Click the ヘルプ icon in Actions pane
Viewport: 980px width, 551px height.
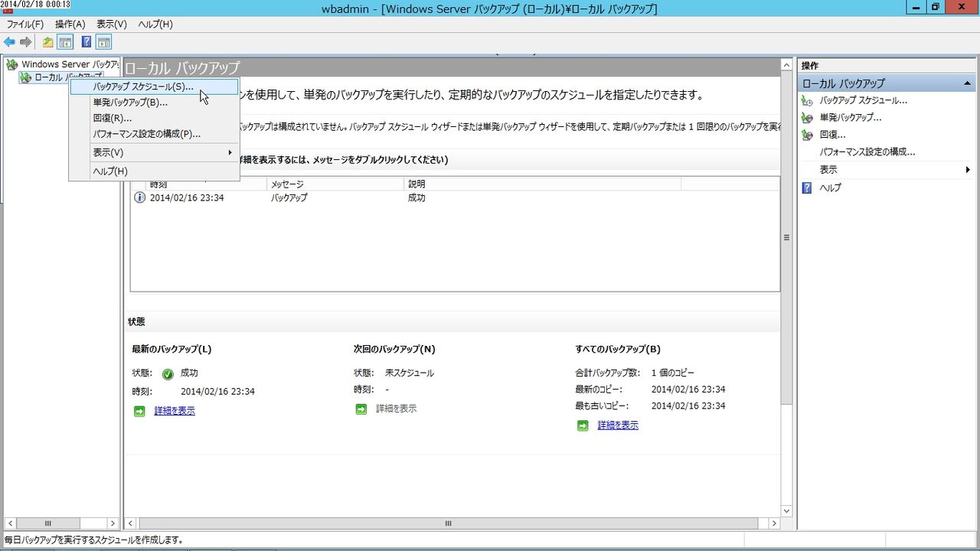point(806,187)
